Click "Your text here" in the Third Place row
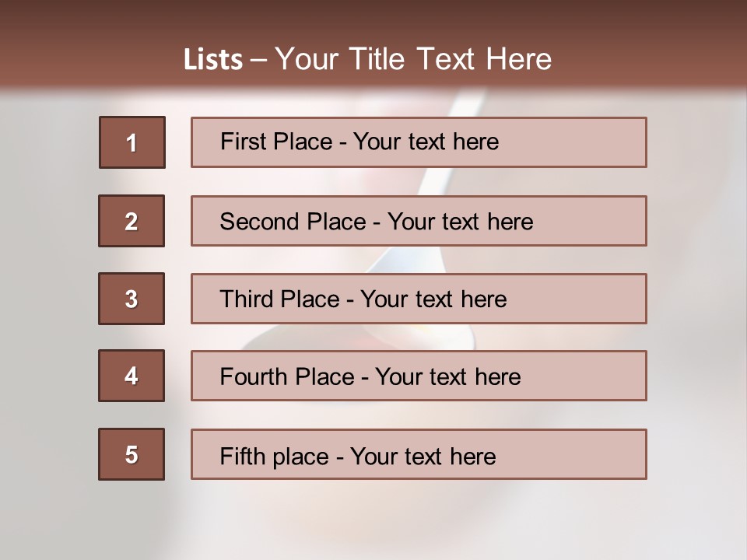747x560 pixels. [433, 299]
